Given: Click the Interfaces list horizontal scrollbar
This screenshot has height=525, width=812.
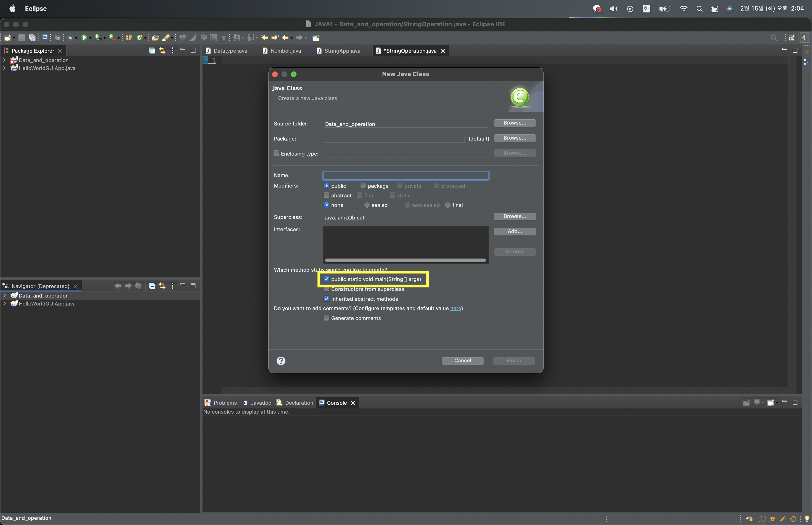Looking at the screenshot, I should coord(405,260).
